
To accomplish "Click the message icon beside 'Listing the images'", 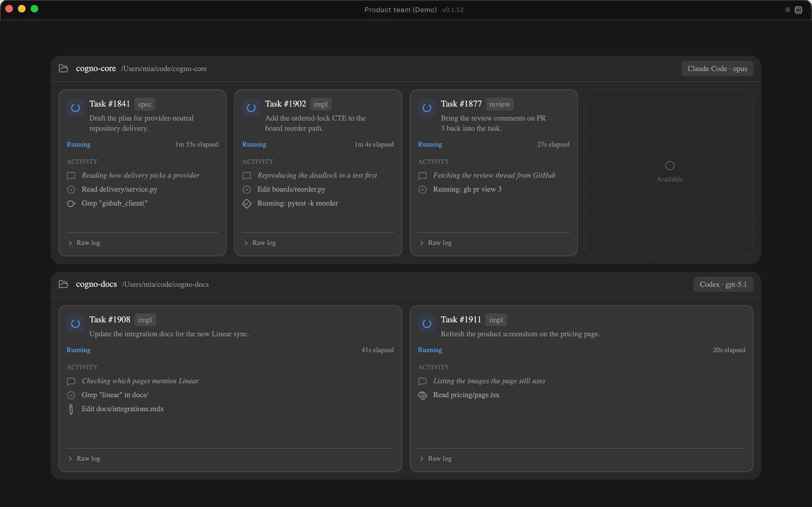I will (422, 381).
